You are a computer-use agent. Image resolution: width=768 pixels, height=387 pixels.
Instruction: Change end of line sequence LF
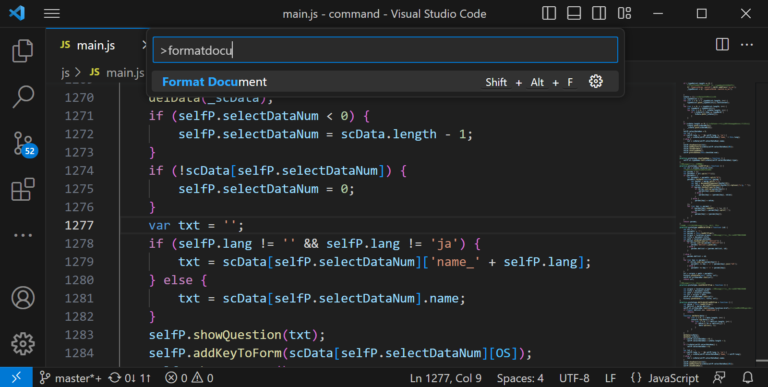coord(610,378)
